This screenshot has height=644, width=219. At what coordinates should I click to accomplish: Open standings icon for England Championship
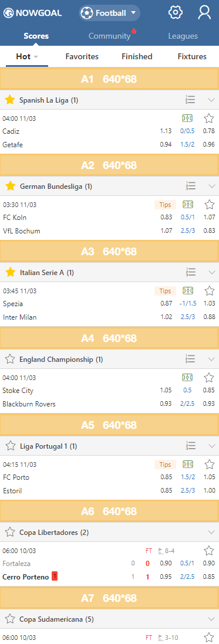(191, 359)
